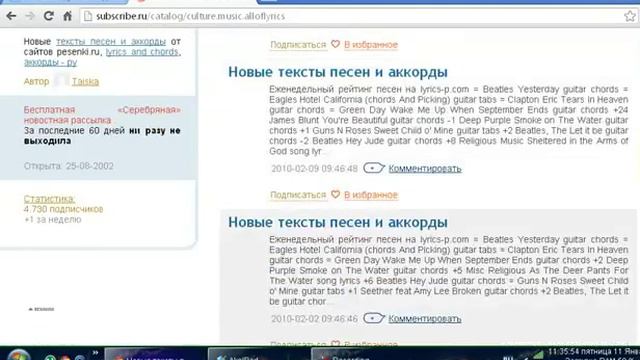
Task: Click Подписаться below the 2010-02-09 post
Action: pyautogui.click(x=298, y=195)
